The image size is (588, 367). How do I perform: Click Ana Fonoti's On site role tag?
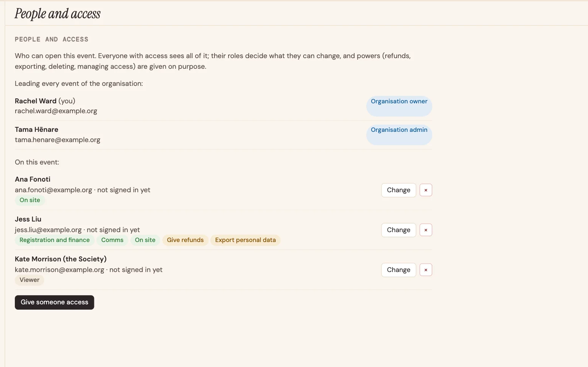coord(30,200)
